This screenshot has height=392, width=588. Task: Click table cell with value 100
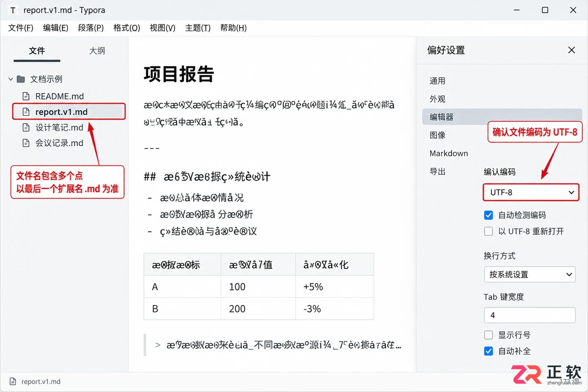(258, 287)
